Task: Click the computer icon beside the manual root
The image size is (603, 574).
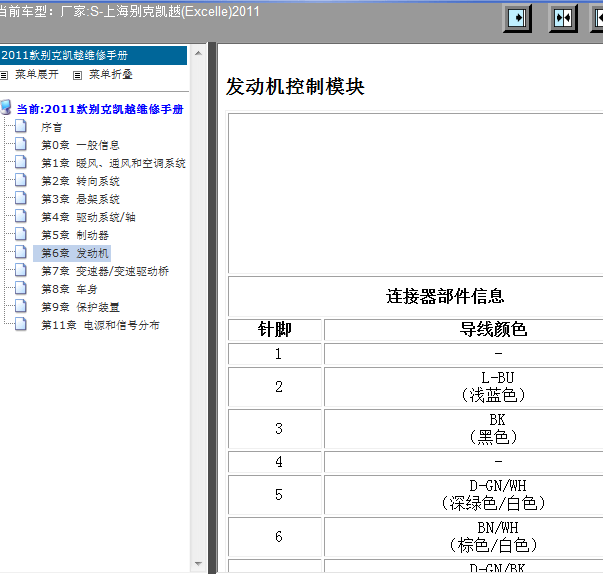Action: coord(6,107)
